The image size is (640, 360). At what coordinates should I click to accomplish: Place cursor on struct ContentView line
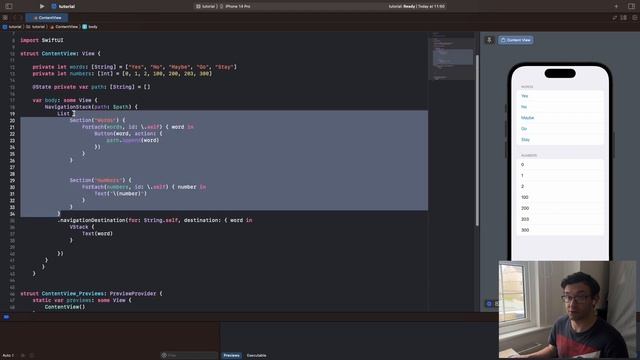tap(60, 53)
